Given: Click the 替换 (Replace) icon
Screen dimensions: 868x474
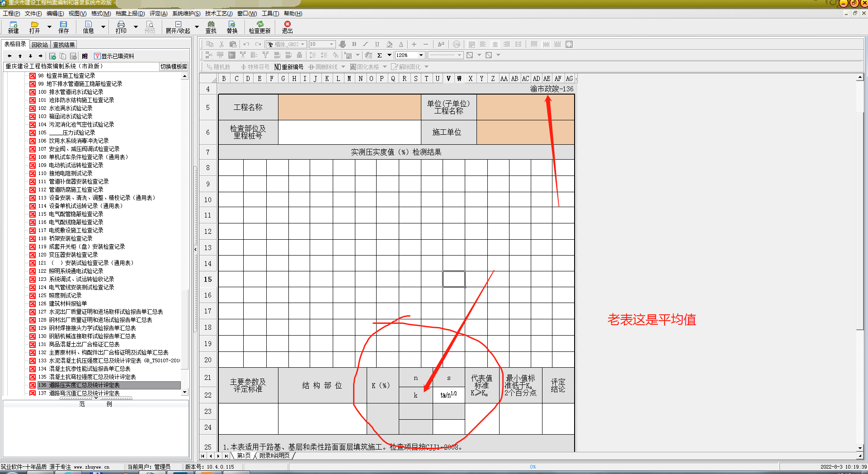Looking at the screenshot, I should tap(232, 24).
